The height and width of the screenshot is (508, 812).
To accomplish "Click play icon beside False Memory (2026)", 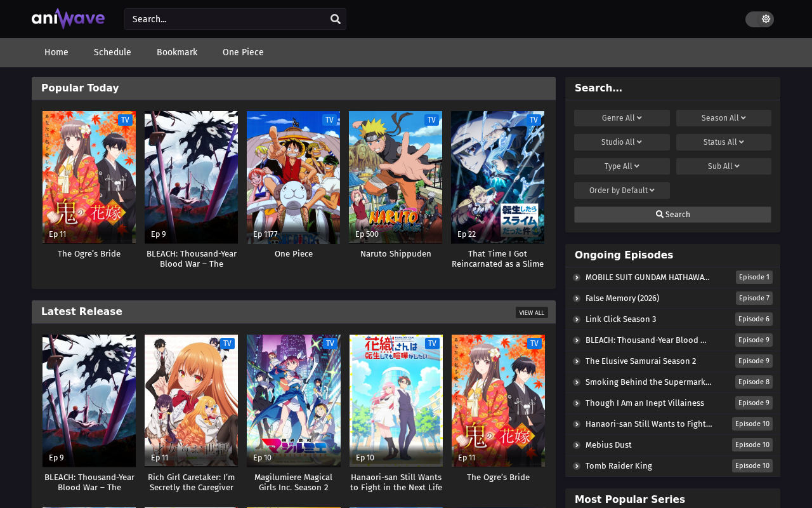I will [577, 298].
